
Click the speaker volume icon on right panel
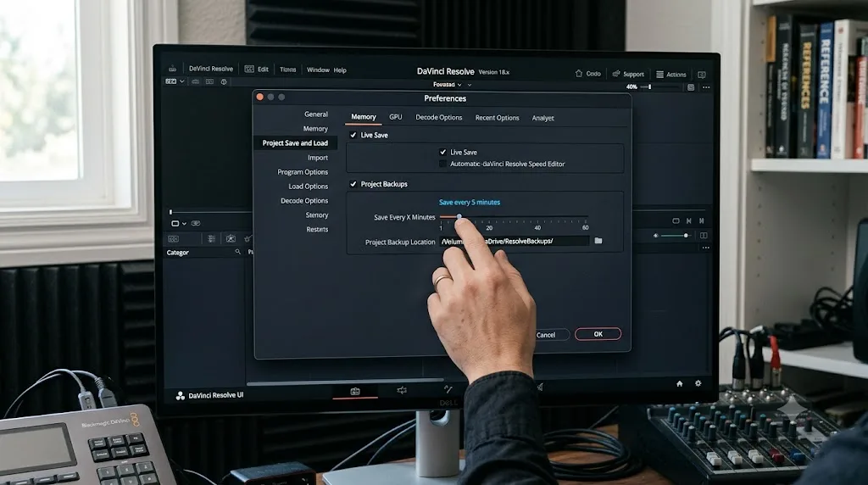point(656,236)
